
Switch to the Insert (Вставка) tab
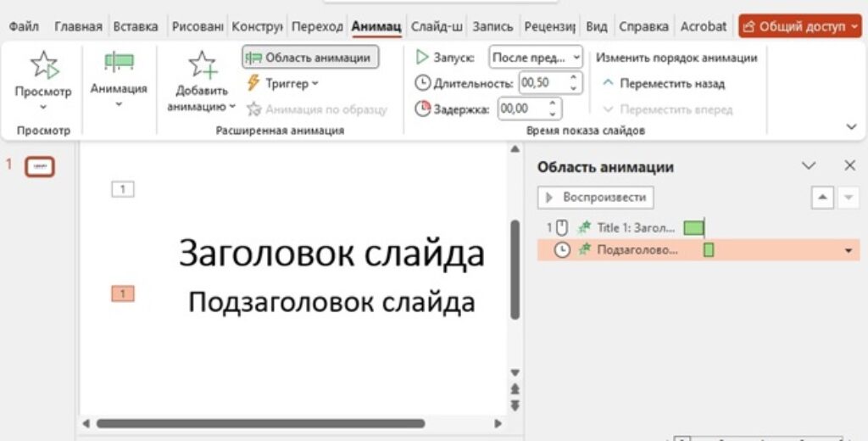pos(135,26)
